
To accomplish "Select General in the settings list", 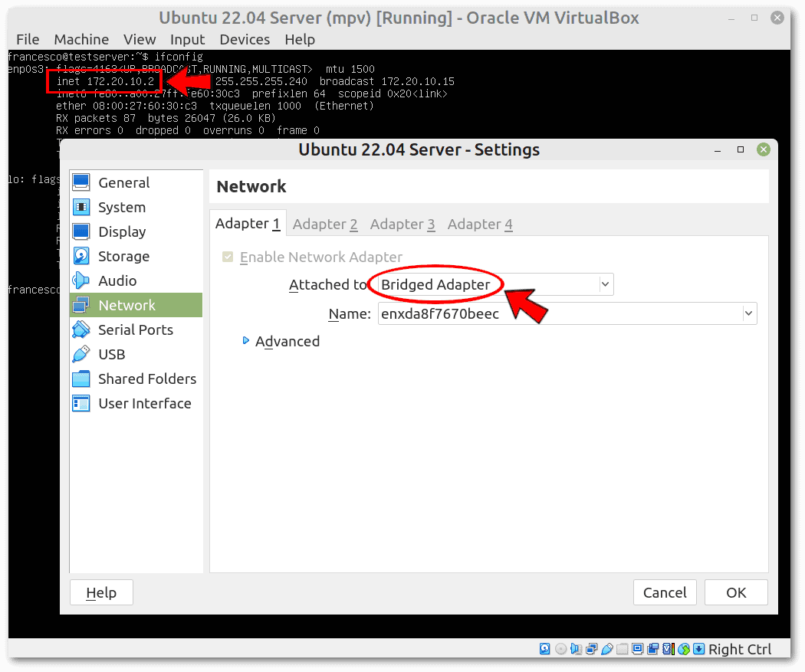I will point(136,182).
